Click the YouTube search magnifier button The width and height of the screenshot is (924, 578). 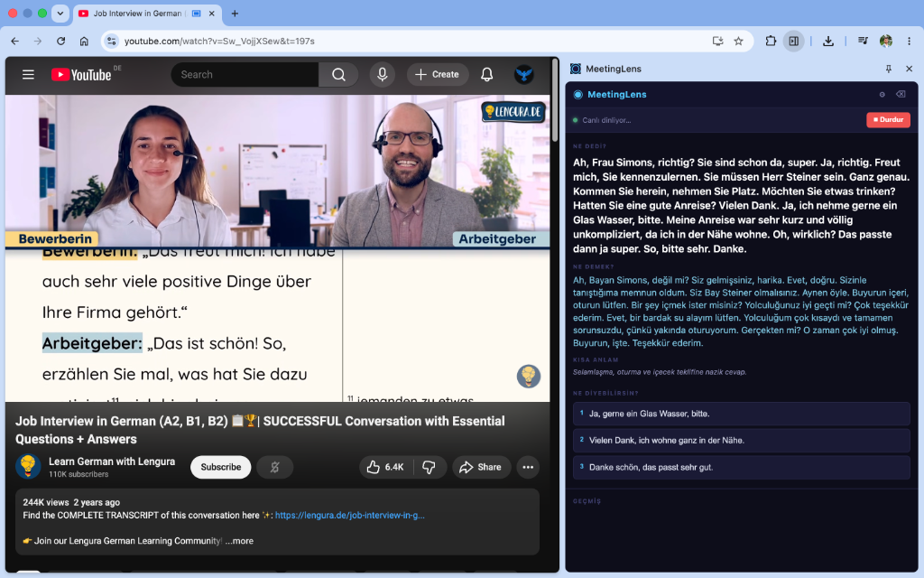338,74
